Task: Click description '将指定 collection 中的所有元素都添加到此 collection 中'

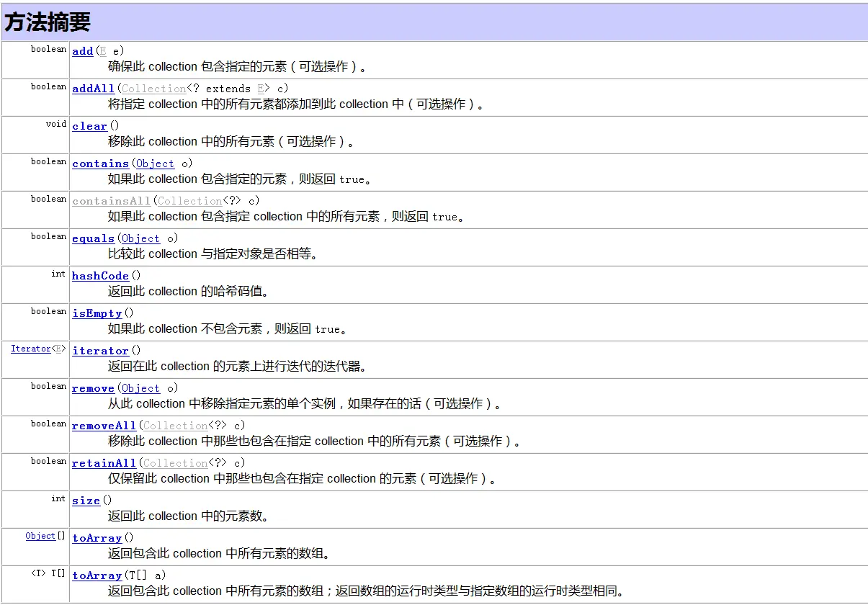Action: (x=256, y=104)
